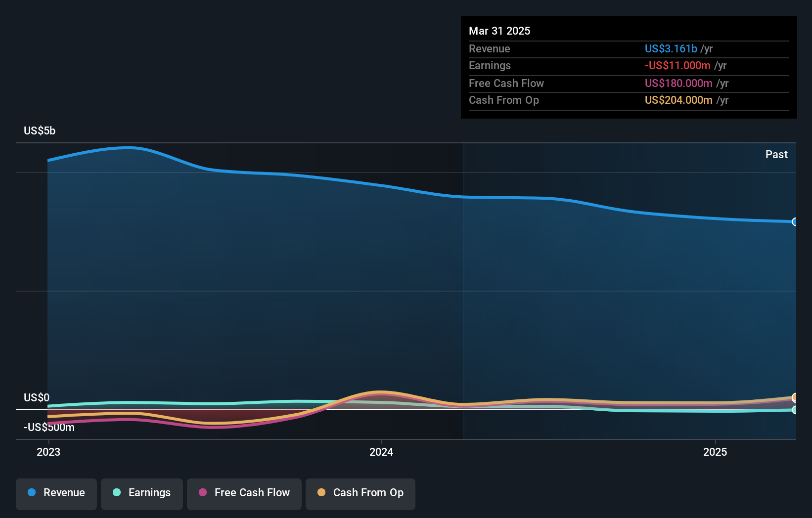This screenshot has height=518, width=812.
Task: Click the US$5b y-axis label
Action: (x=40, y=130)
